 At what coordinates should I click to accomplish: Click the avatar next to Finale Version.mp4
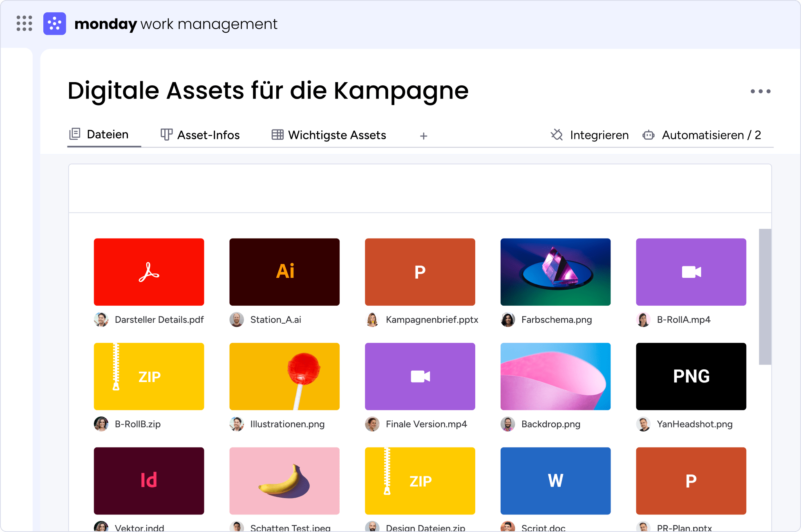point(372,424)
